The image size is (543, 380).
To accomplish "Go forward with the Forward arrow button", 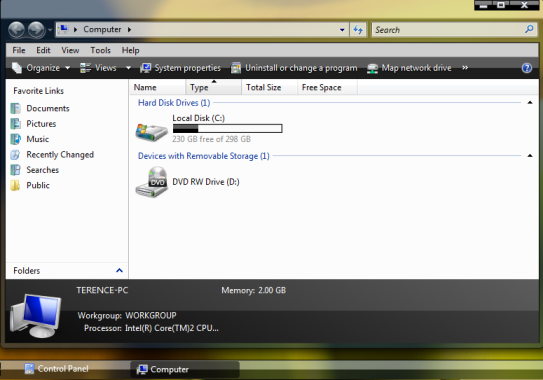I will (36, 30).
